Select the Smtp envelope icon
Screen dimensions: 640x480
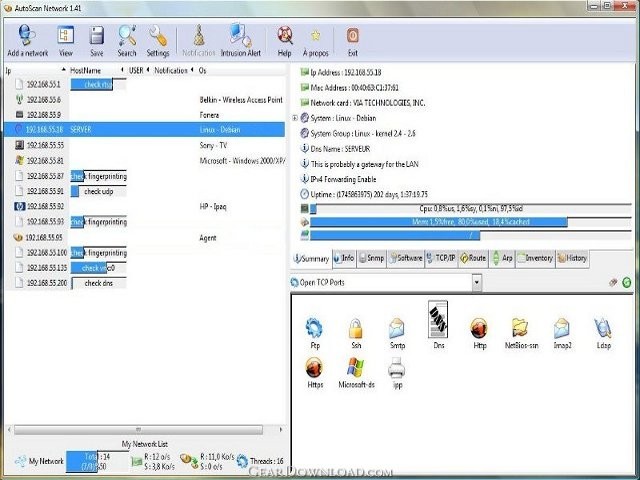(397, 333)
